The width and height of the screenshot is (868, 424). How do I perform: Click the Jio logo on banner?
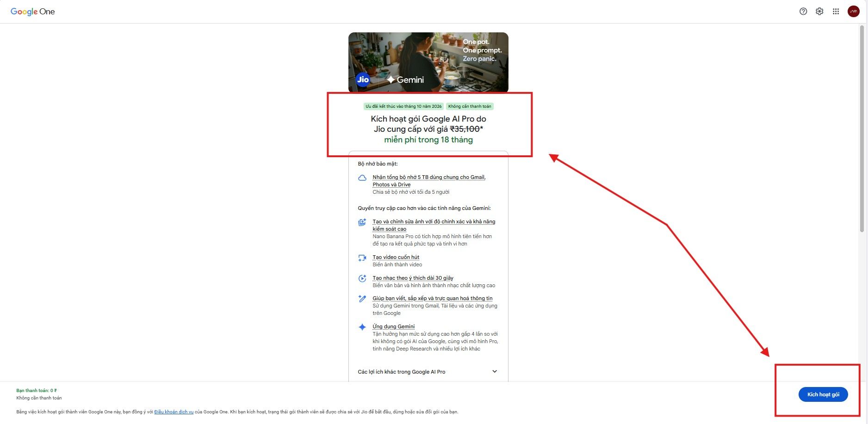coord(363,80)
